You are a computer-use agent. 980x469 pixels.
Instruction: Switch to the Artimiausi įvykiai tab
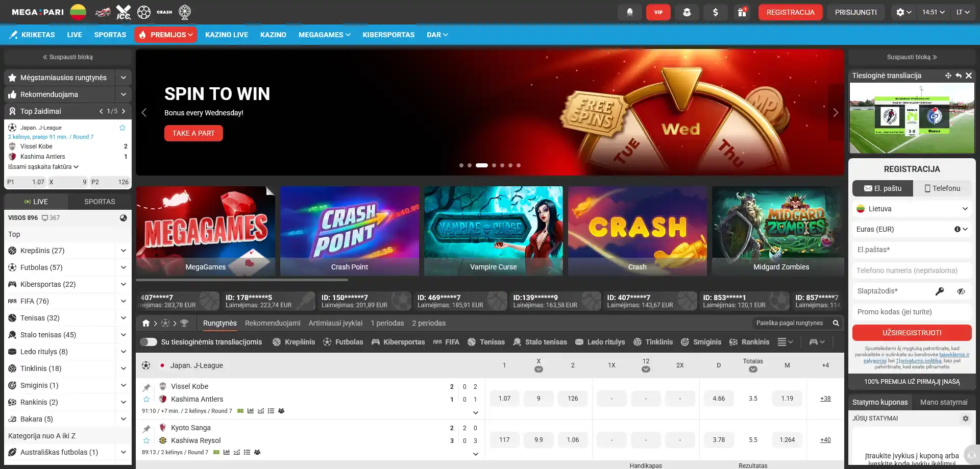point(335,323)
